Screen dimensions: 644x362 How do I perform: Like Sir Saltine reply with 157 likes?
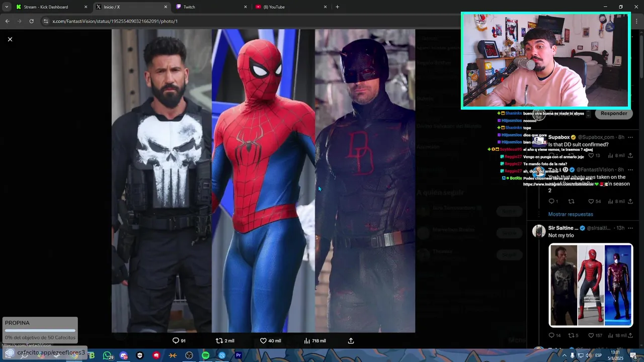coord(595,335)
